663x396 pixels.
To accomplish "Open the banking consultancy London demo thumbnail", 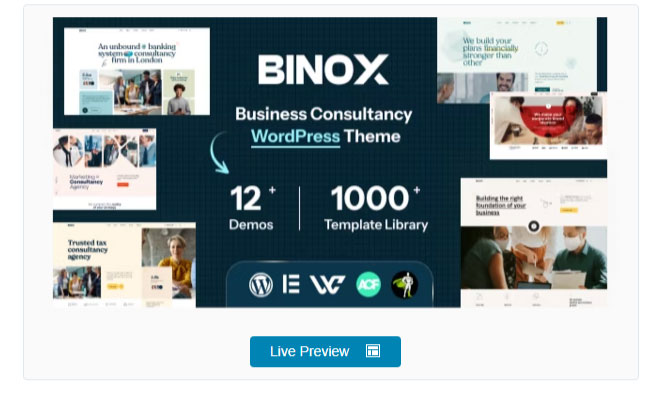I will click(137, 71).
